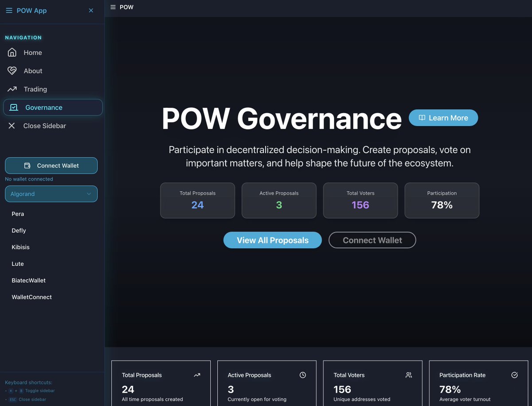The height and width of the screenshot is (406, 532).
Task: Close the sidebar with the X icon
Action: pyautogui.click(x=91, y=10)
